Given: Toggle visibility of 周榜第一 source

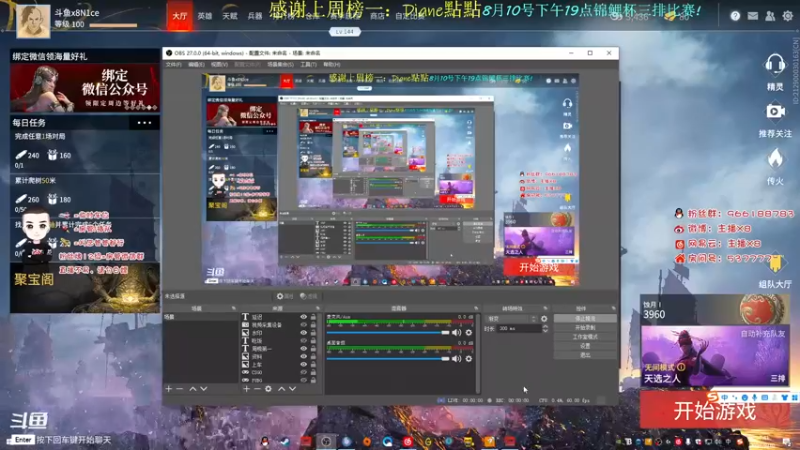Looking at the screenshot, I should click(x=304, y=348).
